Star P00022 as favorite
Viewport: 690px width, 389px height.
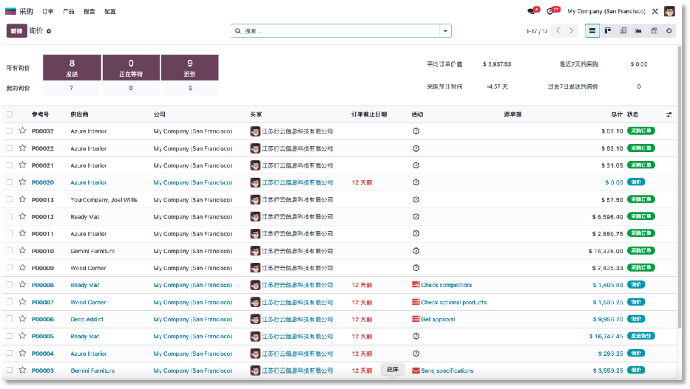(x=22, y=148)
